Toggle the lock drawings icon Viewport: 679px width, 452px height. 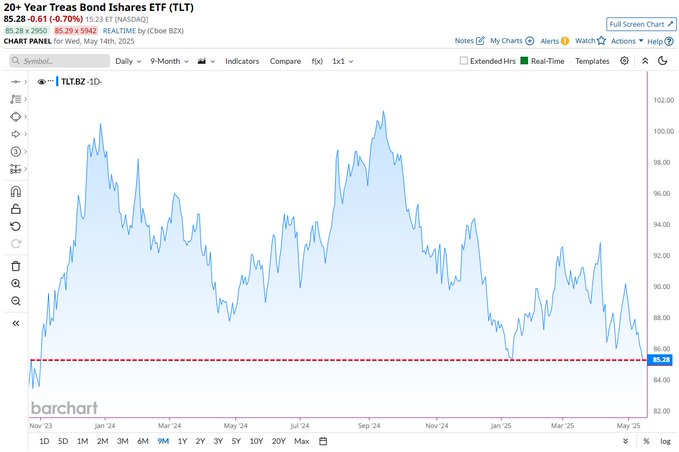pos(16,209)
